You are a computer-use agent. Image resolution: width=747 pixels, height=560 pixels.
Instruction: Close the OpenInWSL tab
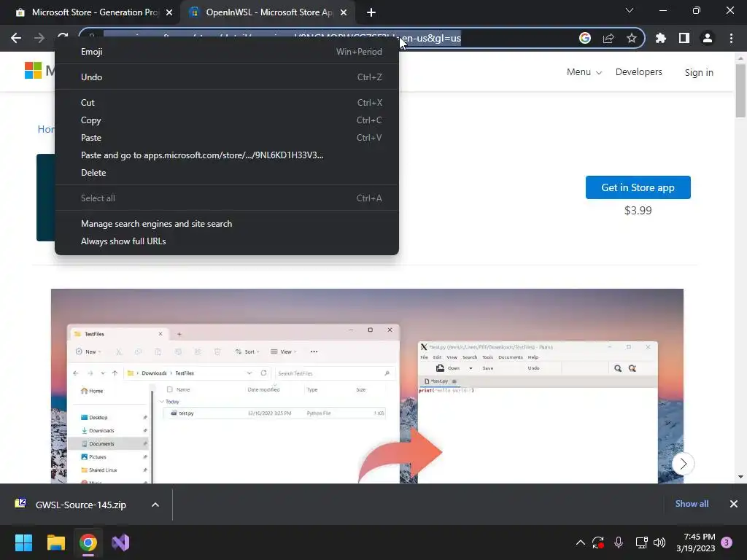click(x=344, y=12)
